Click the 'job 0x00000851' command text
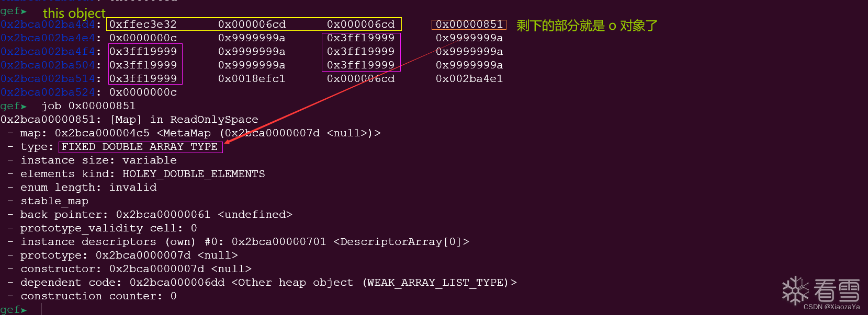This screenshot has width=868, height=315. click(88, 106)
